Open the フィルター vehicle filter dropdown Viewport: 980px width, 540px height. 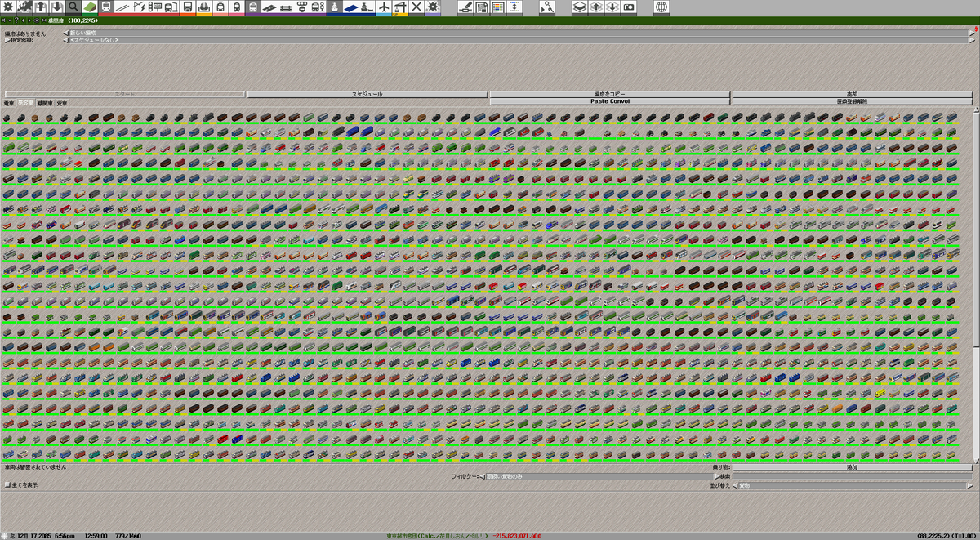(x=600, y=475)
